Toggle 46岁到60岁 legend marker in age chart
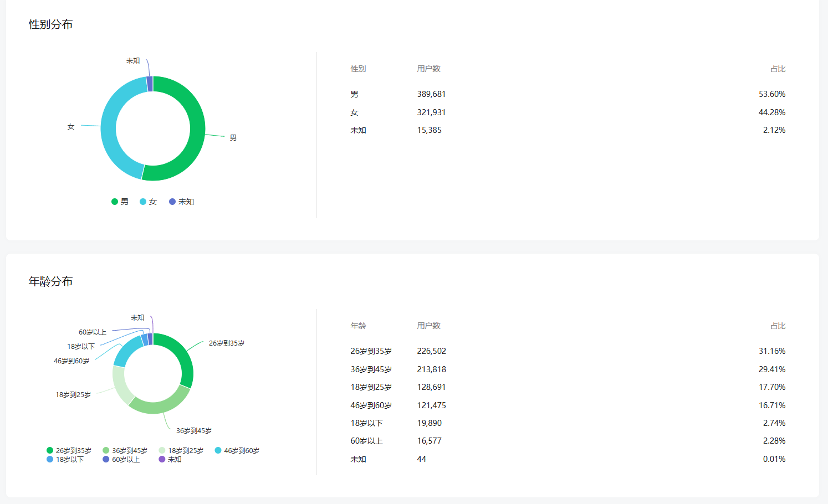Viewport: 828px width, 504px height. point(218,450)
